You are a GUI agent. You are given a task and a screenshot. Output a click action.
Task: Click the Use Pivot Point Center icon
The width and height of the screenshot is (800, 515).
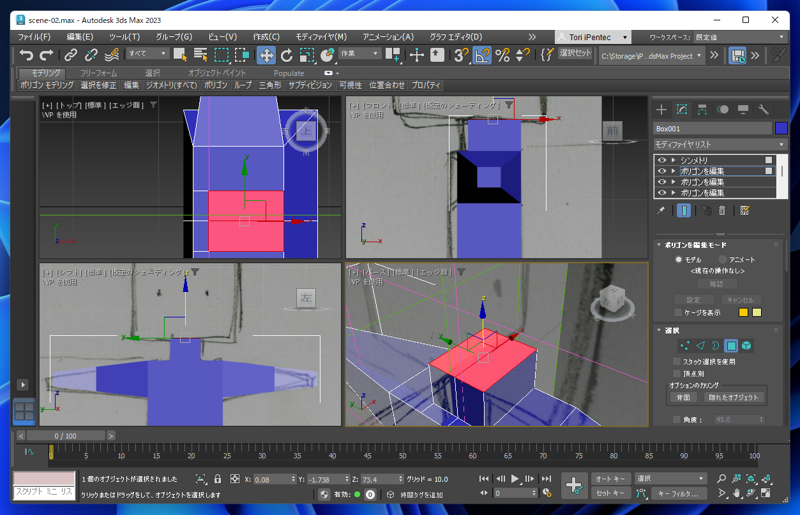click(x=393, y=55)
